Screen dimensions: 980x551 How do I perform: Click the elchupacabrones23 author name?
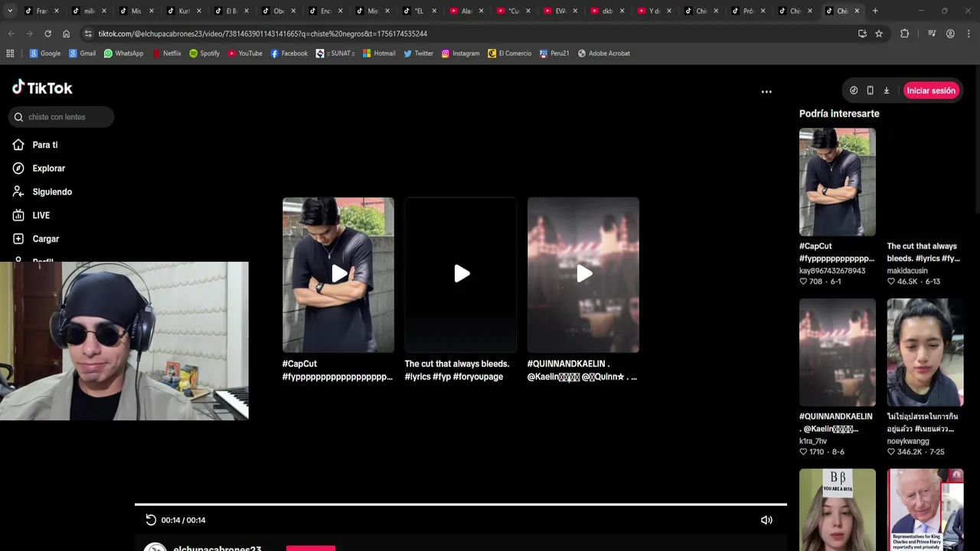[217, 548]
